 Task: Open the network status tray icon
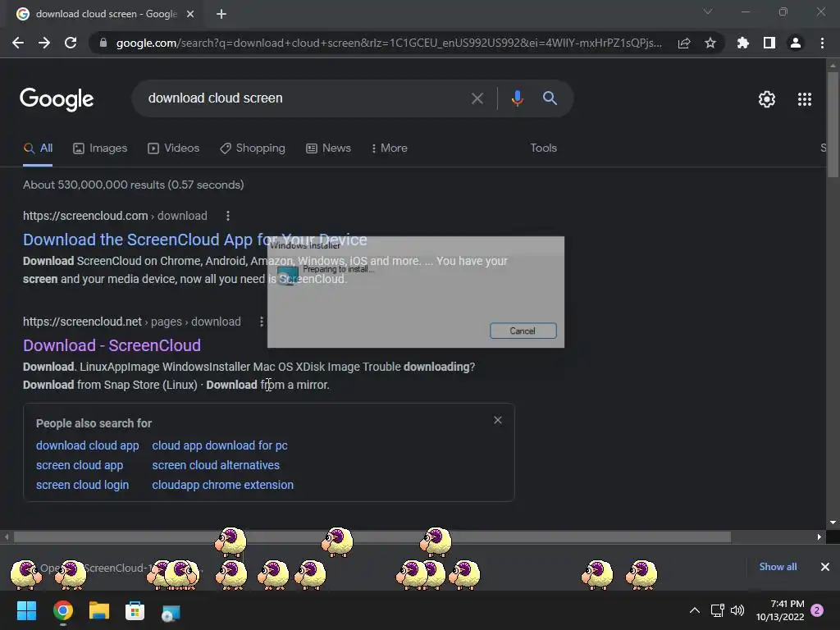(x=717, y=610)
